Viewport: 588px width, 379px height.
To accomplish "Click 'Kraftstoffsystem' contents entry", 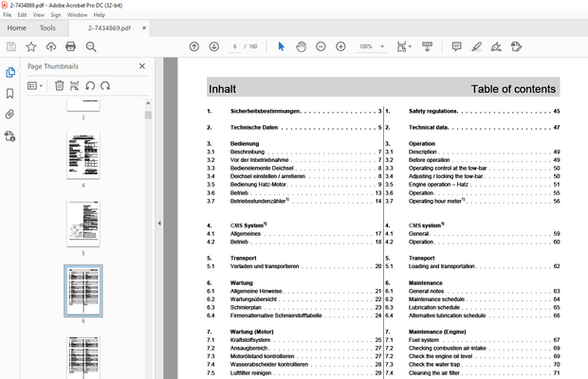I will tap(250, 340).
